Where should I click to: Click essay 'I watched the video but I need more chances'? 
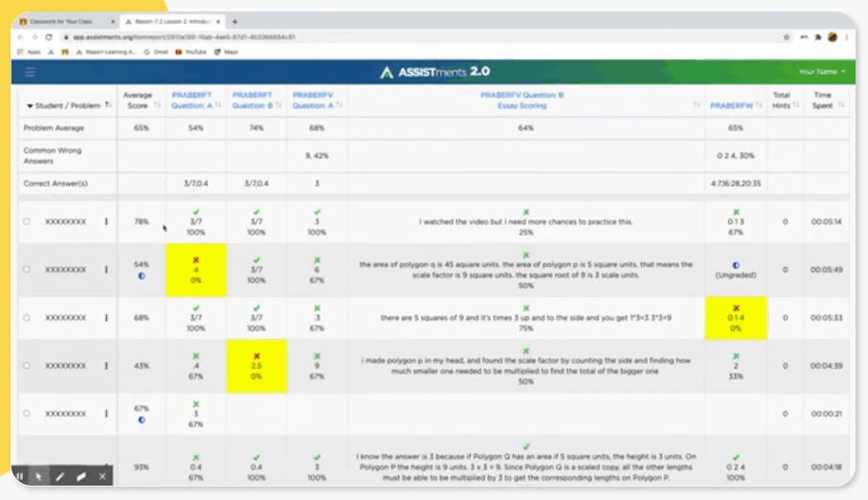[525, 221]
